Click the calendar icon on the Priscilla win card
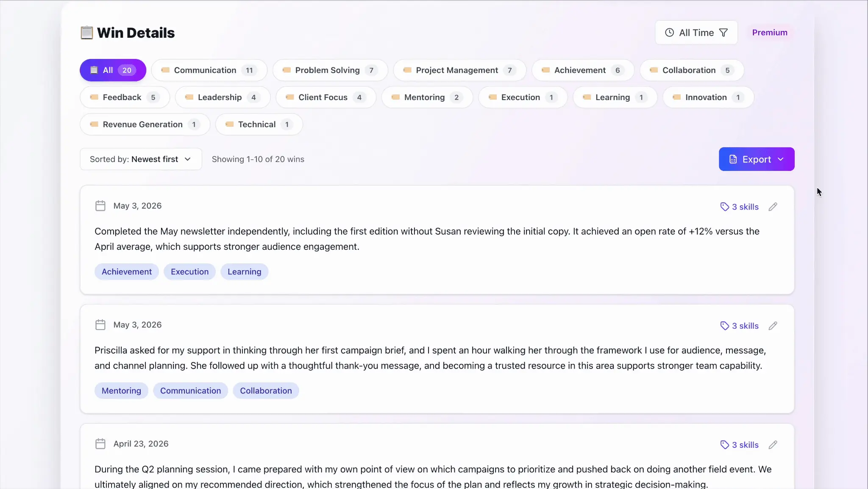 click(100, 325)
